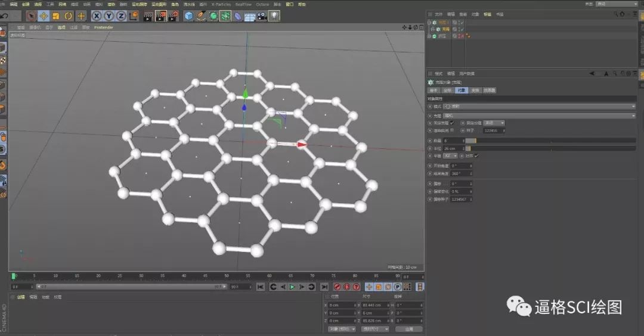Click the size X field 83.443 cm

point(375,305)
